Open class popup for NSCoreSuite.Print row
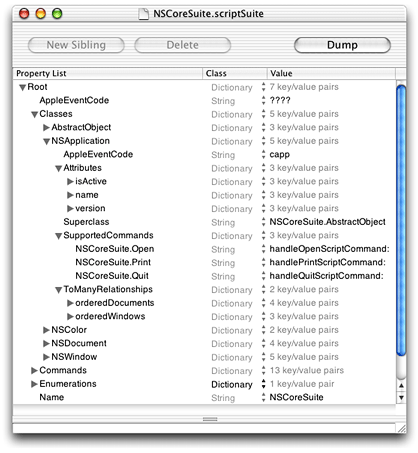 263,263
